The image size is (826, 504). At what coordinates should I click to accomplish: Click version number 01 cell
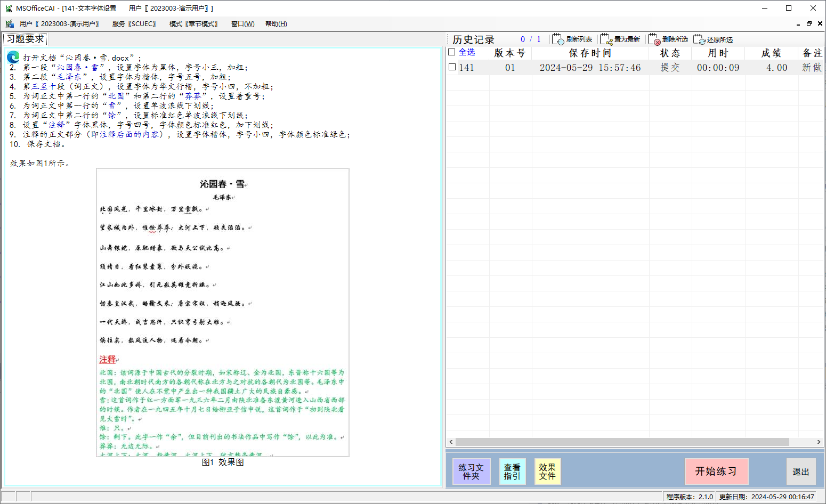click(x=510, y=68)
